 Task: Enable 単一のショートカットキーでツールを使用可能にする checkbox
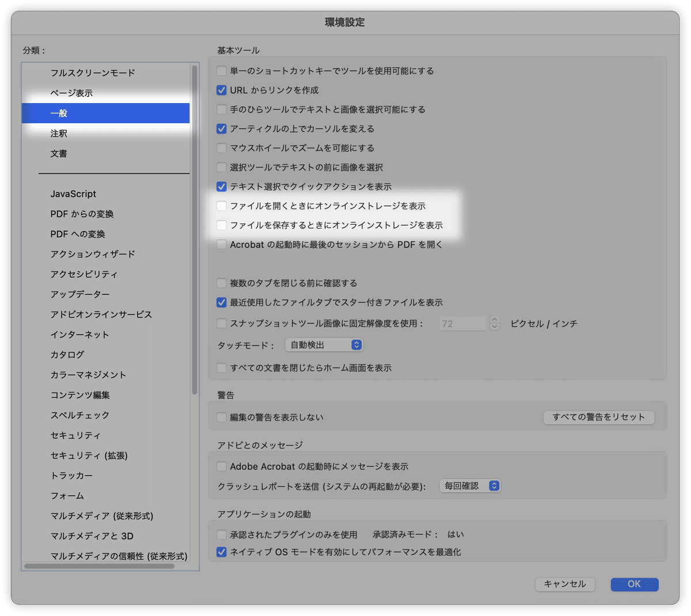[x=222, y=71]
